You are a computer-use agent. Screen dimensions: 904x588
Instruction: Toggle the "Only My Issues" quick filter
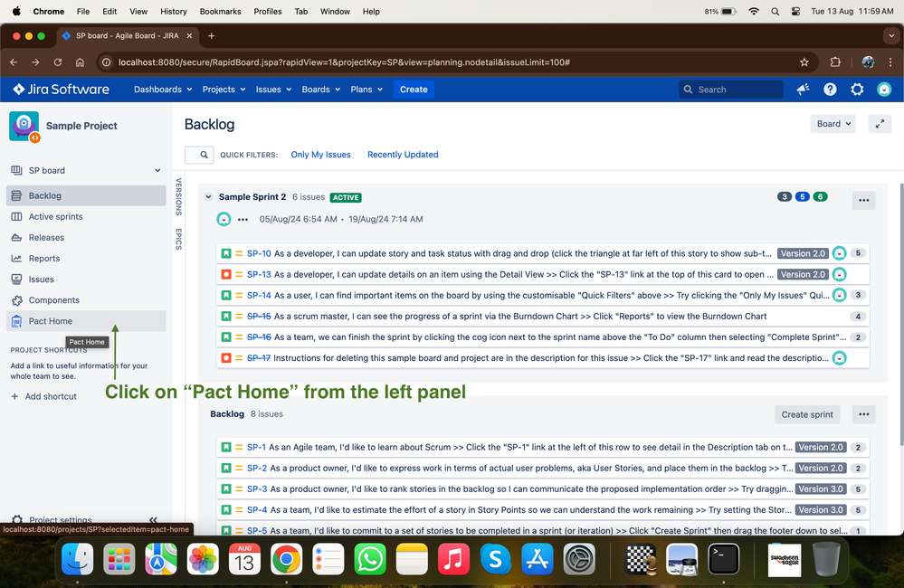(320, 155)
